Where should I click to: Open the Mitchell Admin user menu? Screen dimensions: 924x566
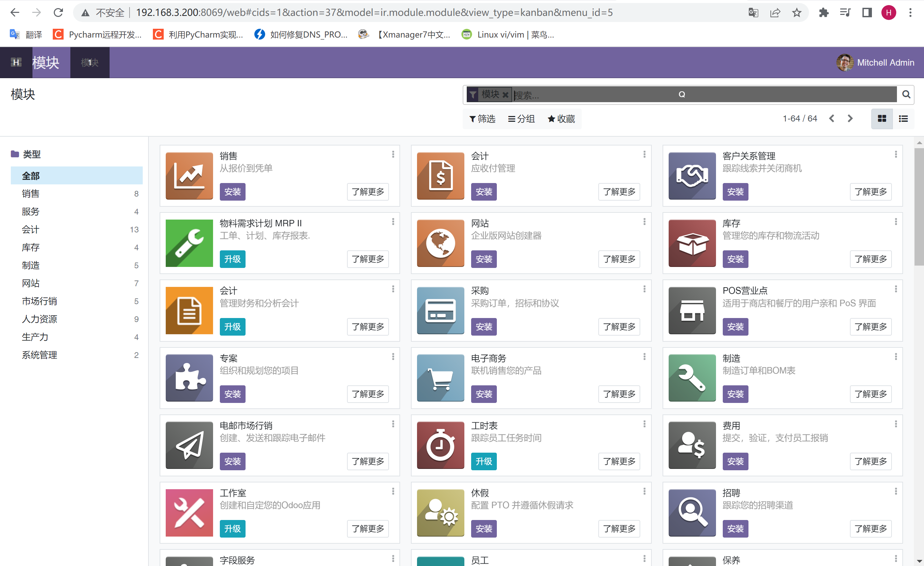point(875,62)
